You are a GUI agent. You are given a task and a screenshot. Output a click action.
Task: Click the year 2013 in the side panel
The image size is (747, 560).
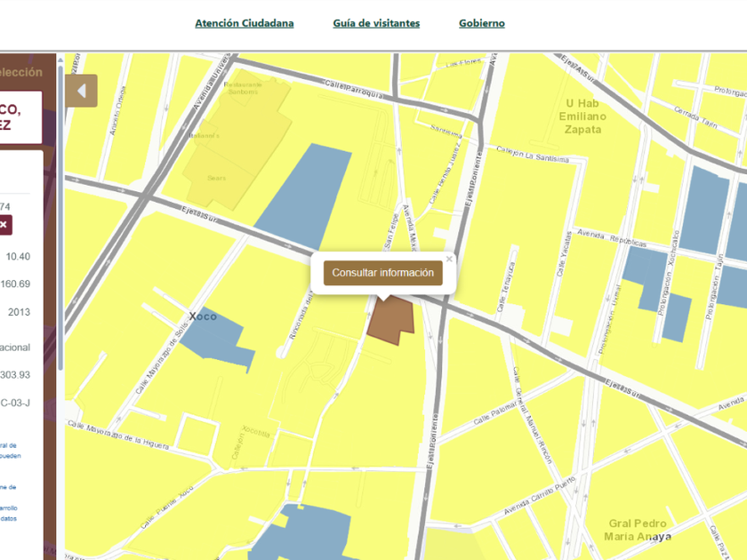[x=19, y=312]
